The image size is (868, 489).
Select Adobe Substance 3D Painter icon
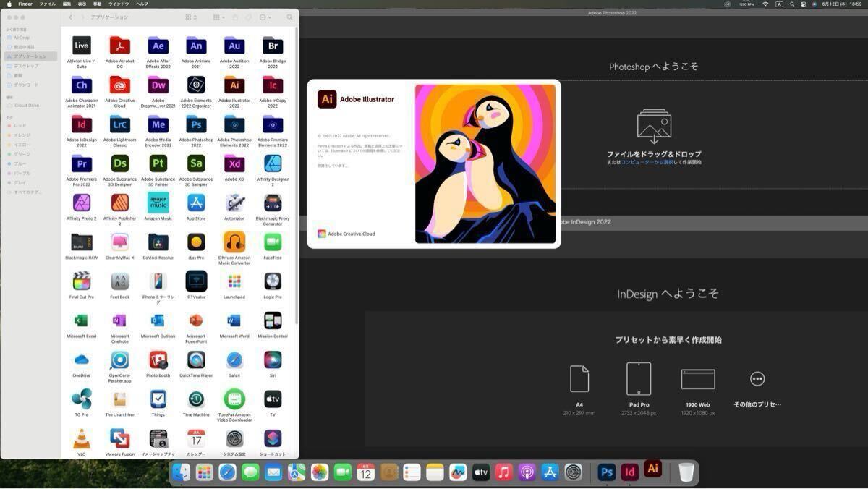pos(158,163)
